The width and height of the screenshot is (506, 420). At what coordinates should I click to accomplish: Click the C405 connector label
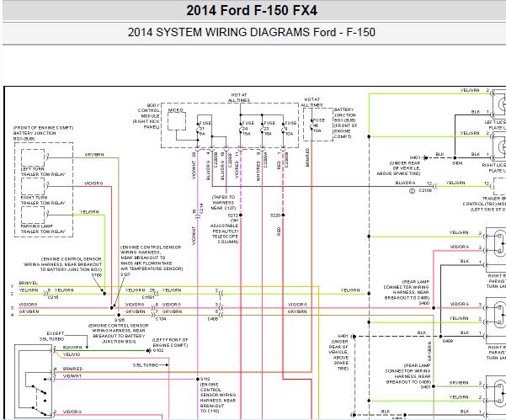pyautogui.click(x=213, y=319)
